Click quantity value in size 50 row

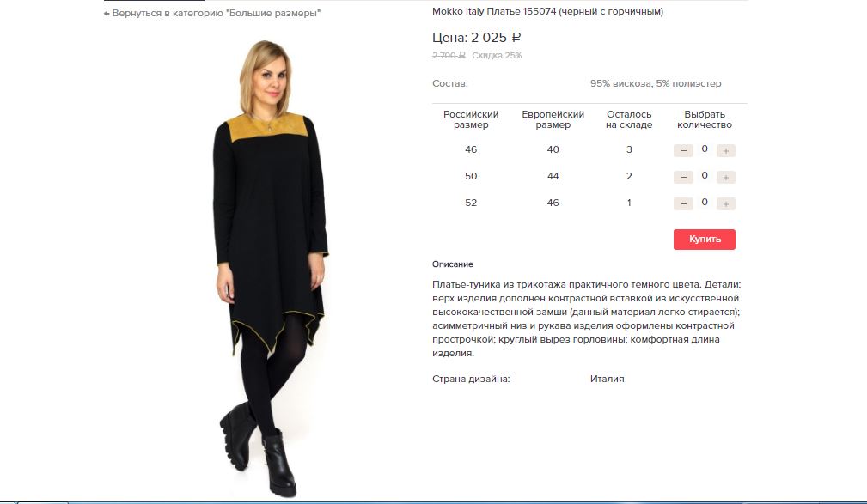(x=705, y=175)
